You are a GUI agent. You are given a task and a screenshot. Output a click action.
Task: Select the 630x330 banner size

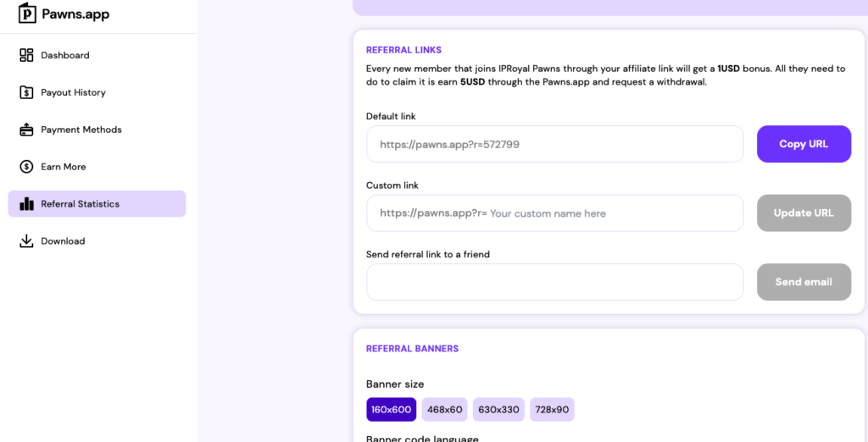pyautogui.click(x=498, y=409)
